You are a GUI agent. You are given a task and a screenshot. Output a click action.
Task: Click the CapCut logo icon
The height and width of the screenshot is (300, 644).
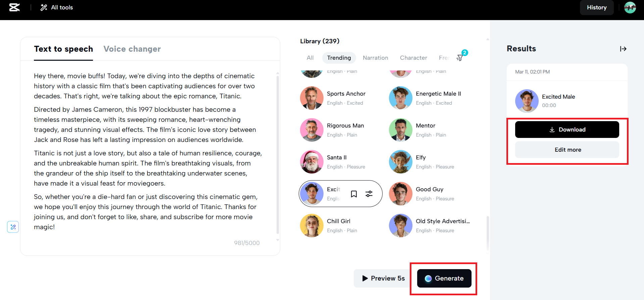click(x=14, y=7)
